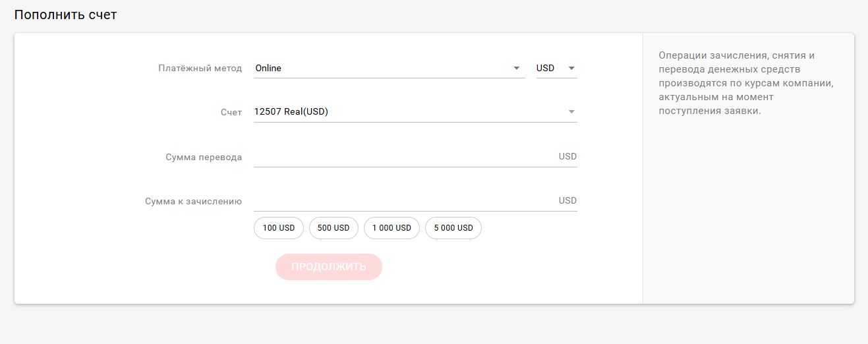The image size is (868, 344).
Task: Click the Сумма к зачислению label
Action: (x=193, y=202)
